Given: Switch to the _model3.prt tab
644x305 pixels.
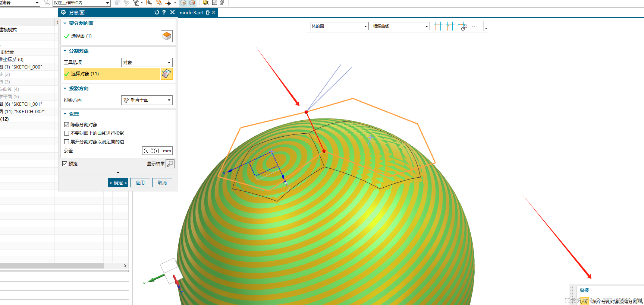Looking at the screenshot, I should tap(192, 12).
